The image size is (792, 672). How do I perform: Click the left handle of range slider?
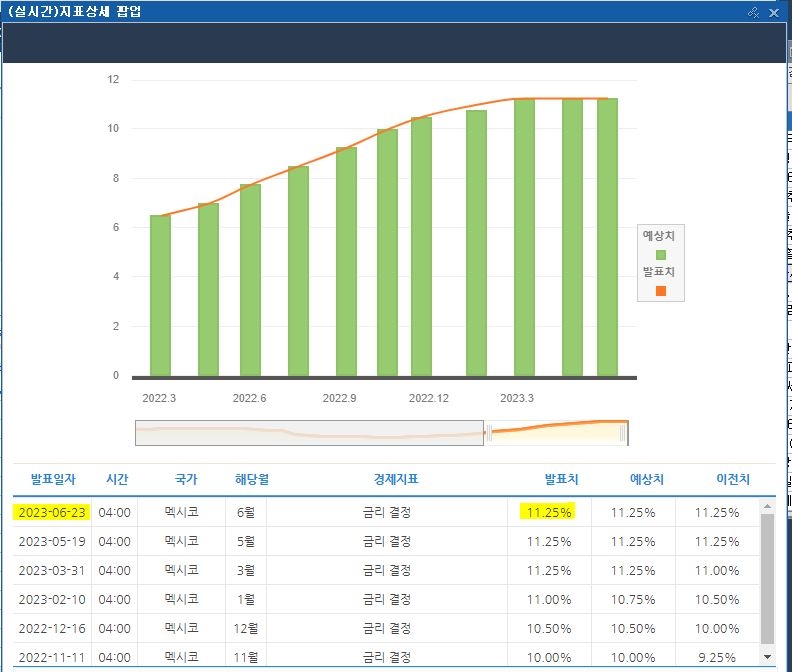pos(488,433)
